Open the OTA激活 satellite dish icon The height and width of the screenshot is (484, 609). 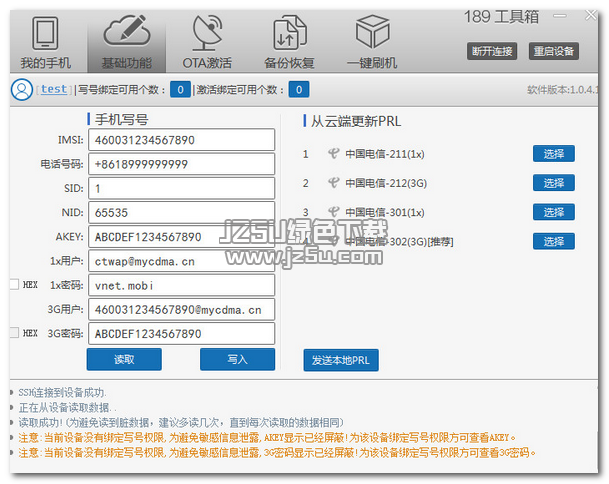[x=207, y=33]
